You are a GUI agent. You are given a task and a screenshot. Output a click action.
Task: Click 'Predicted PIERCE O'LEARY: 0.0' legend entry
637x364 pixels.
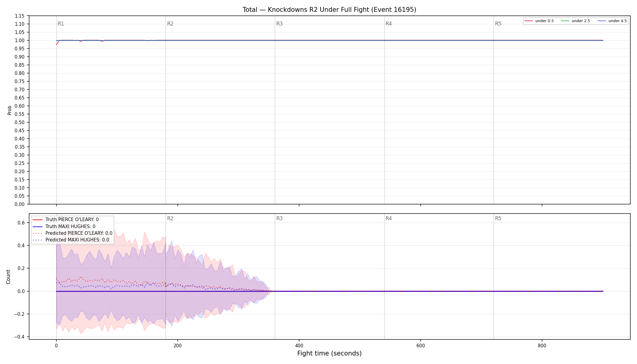tap(72, 233)
